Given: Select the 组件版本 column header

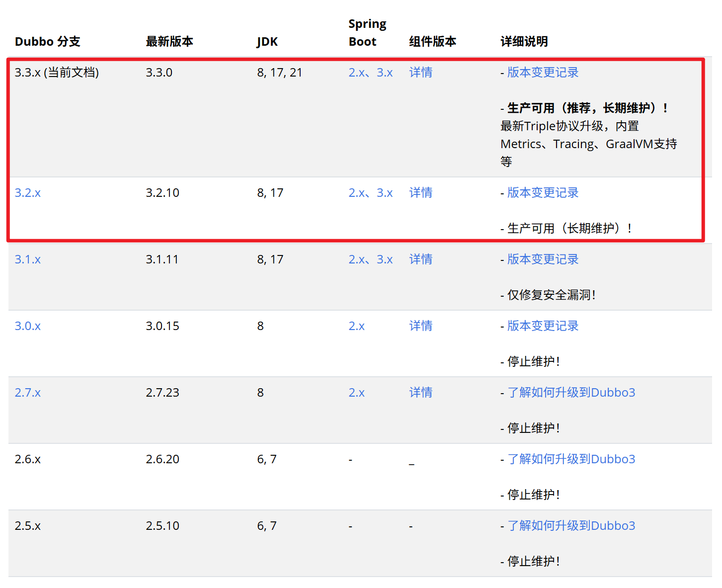Looking at the screenshot, I should (433, 42).
